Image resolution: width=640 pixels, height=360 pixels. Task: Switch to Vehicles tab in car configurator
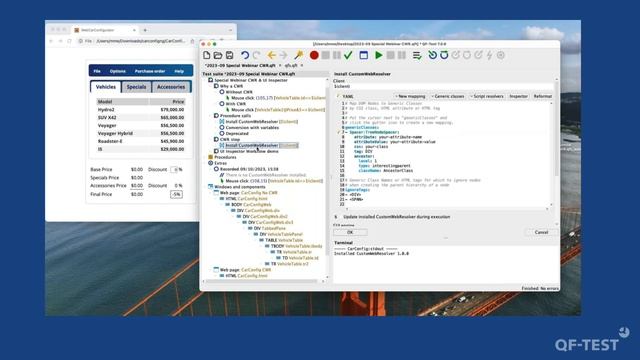[106, 87]
